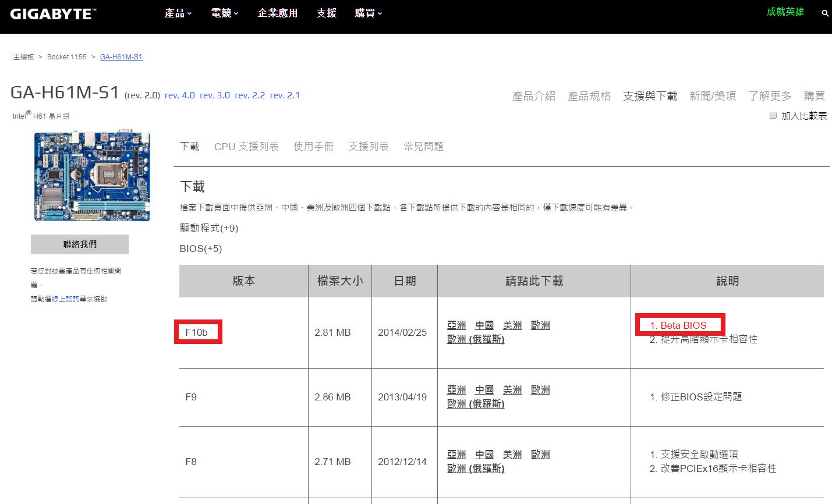Image resolution: width=832 pixels, height=504 pixels.
Task: Click the GIGABYTE logo
Action: click(53, 14)
